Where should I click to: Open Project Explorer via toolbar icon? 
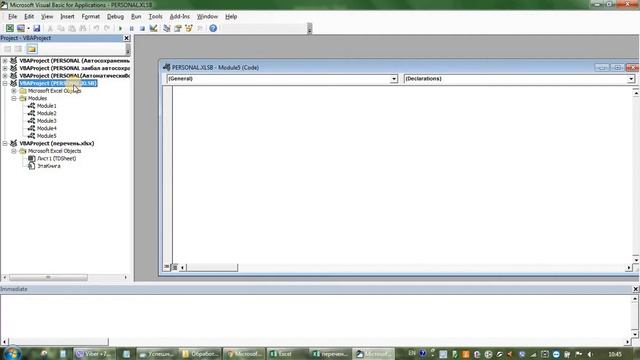(167, 28)
